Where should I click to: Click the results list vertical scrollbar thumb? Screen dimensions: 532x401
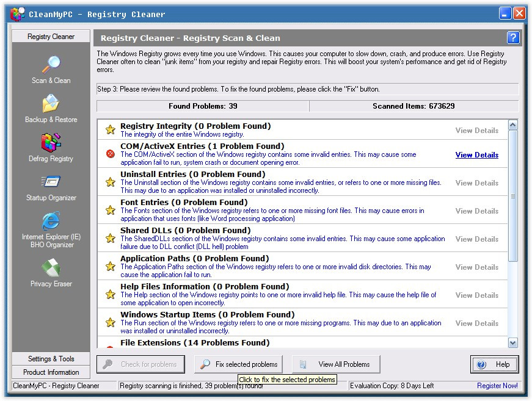pos(512,196)
